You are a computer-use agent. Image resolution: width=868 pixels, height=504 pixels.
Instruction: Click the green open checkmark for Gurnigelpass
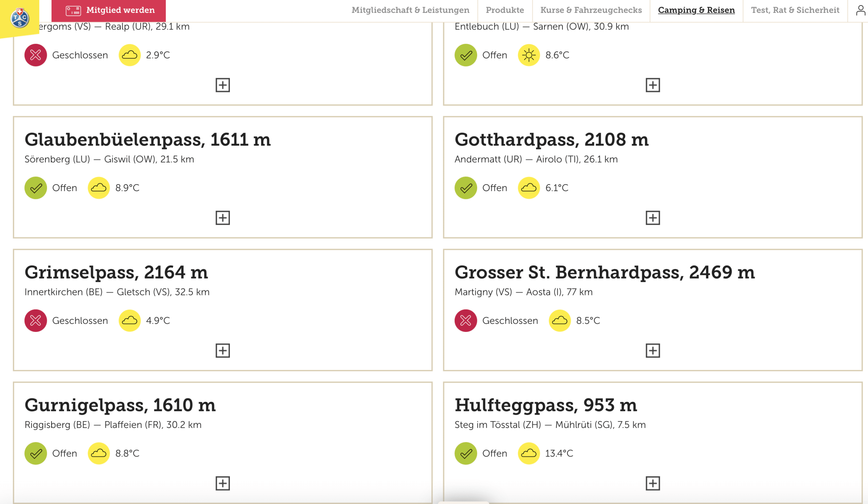[36, 453]
